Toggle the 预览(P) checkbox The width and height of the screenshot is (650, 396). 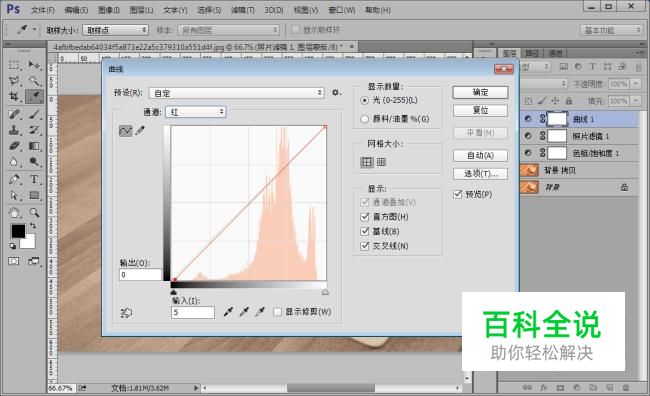click(x=458, y=194)
